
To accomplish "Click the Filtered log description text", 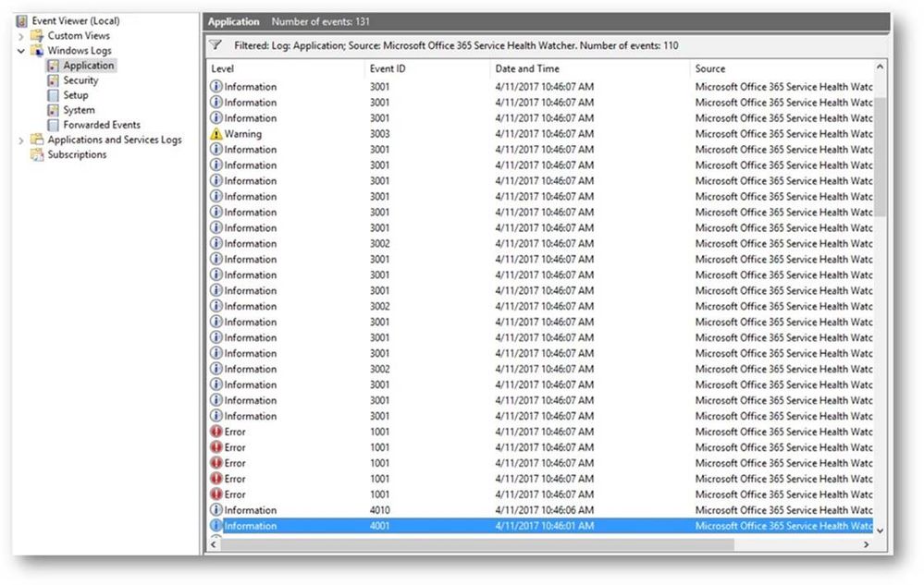I will (456, 45).
